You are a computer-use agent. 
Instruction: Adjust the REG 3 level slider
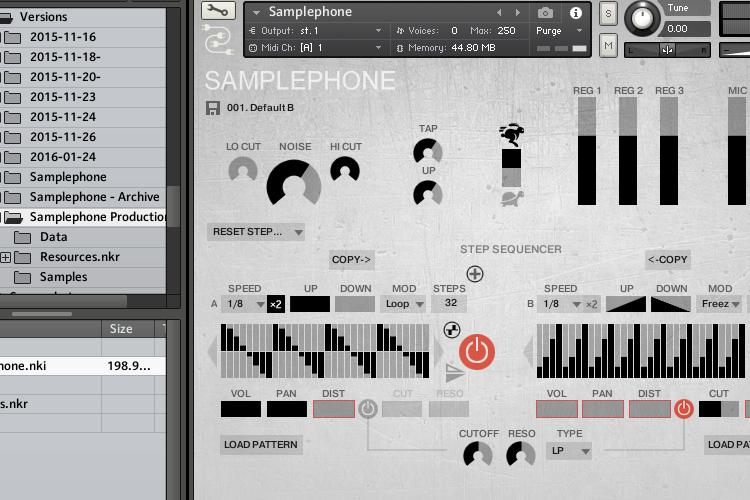coord(669,152)
